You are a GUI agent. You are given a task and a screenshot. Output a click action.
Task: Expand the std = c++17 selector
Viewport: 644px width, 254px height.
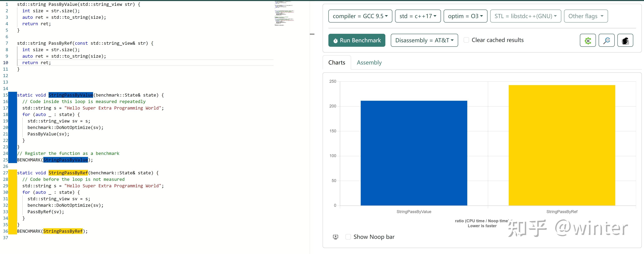[x=418, y=16]
